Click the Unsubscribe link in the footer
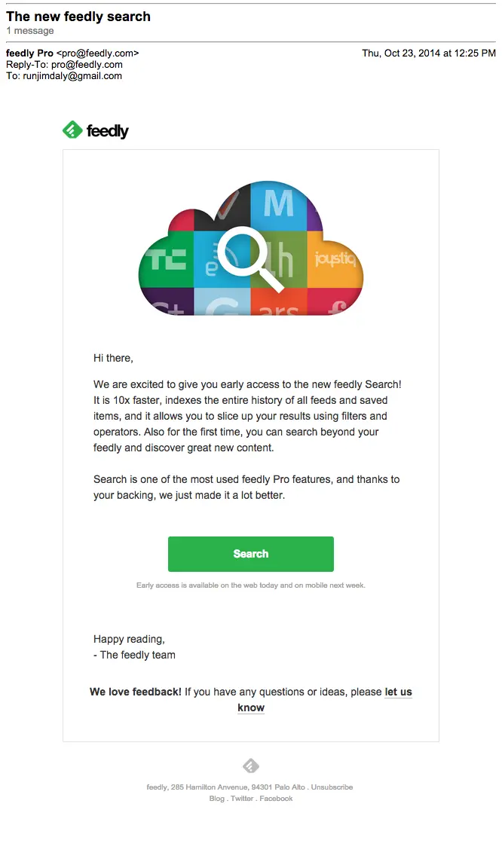The width and height of the screenshot is (502, 868). [334, 787]
